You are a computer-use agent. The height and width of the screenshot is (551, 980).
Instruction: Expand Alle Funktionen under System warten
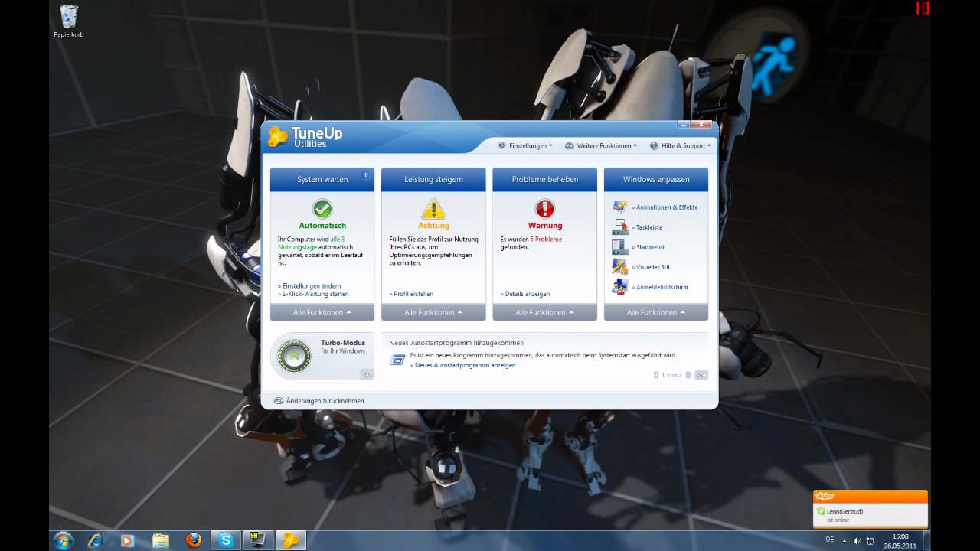(322, 312)
